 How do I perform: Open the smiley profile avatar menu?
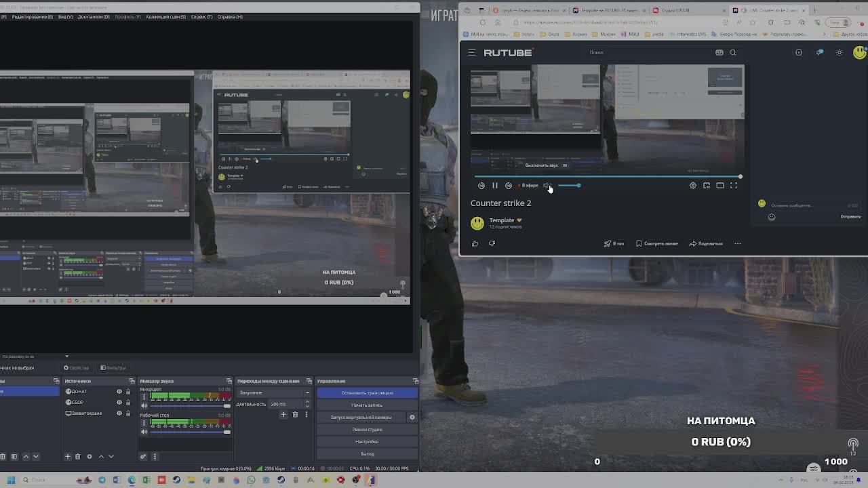[x=860, y=52]
